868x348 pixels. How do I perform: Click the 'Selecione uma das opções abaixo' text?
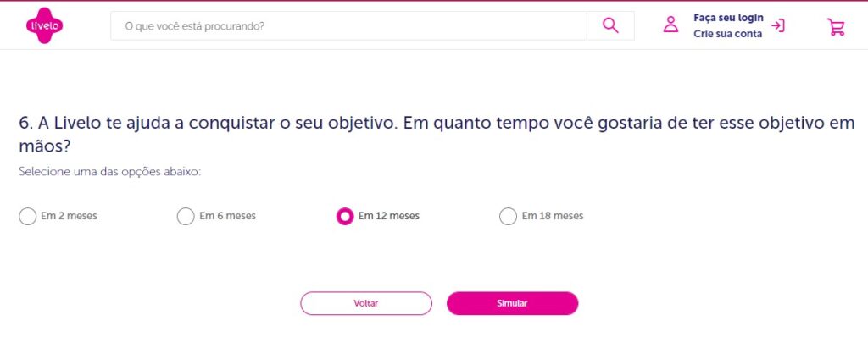pos(109,172)
